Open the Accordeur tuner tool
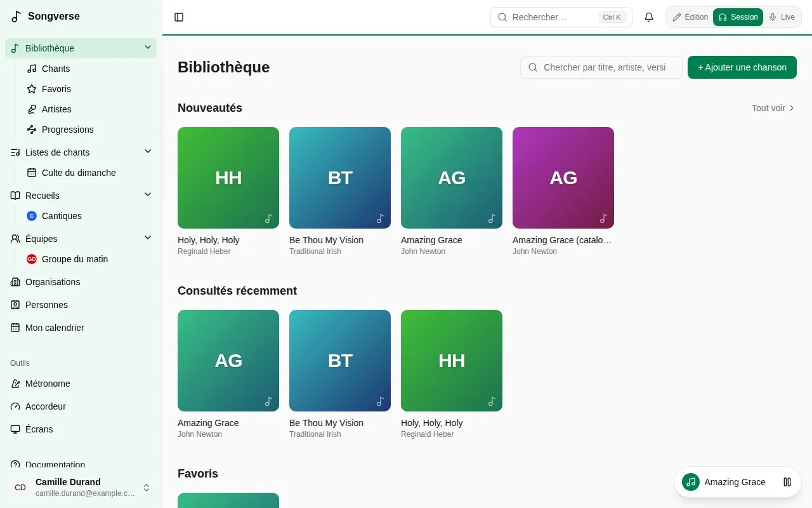The width and height of the screenshot is (812, 508). click(81, 406)
